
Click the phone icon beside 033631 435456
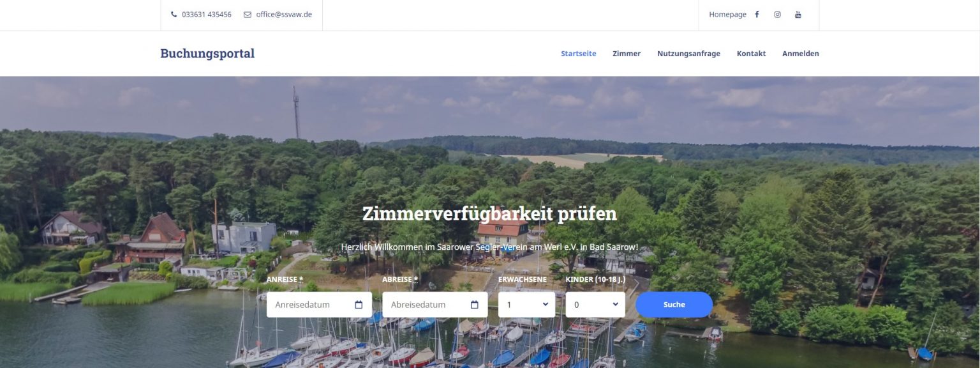(174, 15)
